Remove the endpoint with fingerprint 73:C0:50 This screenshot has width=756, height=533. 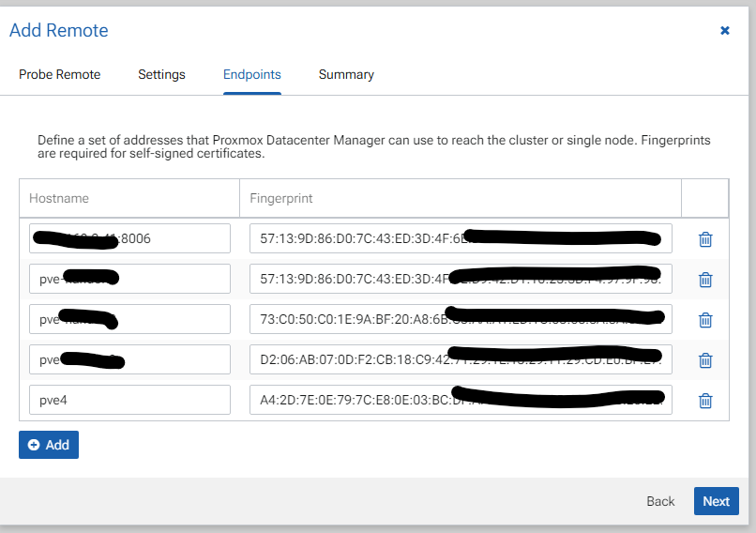point(705,319)
